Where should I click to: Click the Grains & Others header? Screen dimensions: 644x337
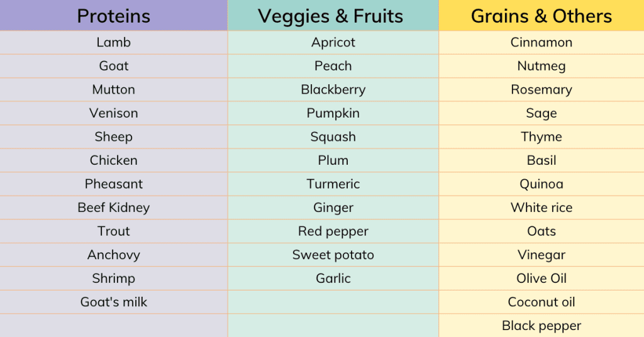(x=541, y=16)
